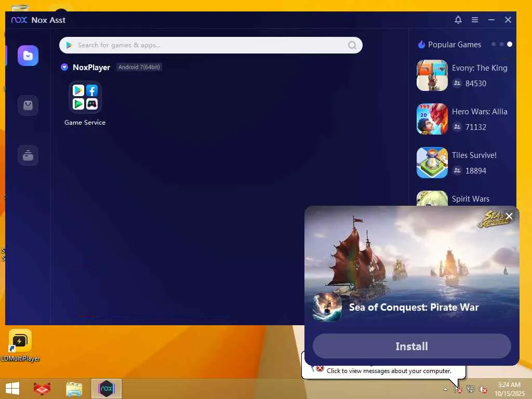Click the Nox taskbar button

pyautogui.click(x=107, y=389)
